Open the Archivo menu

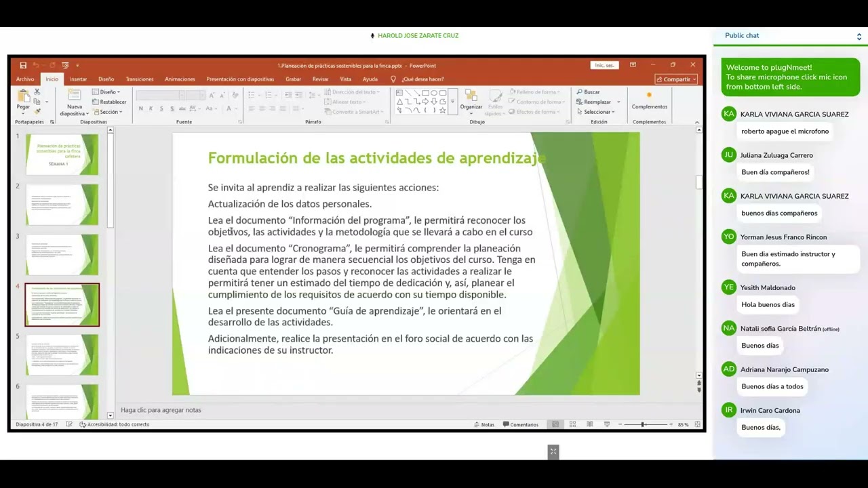25,79
